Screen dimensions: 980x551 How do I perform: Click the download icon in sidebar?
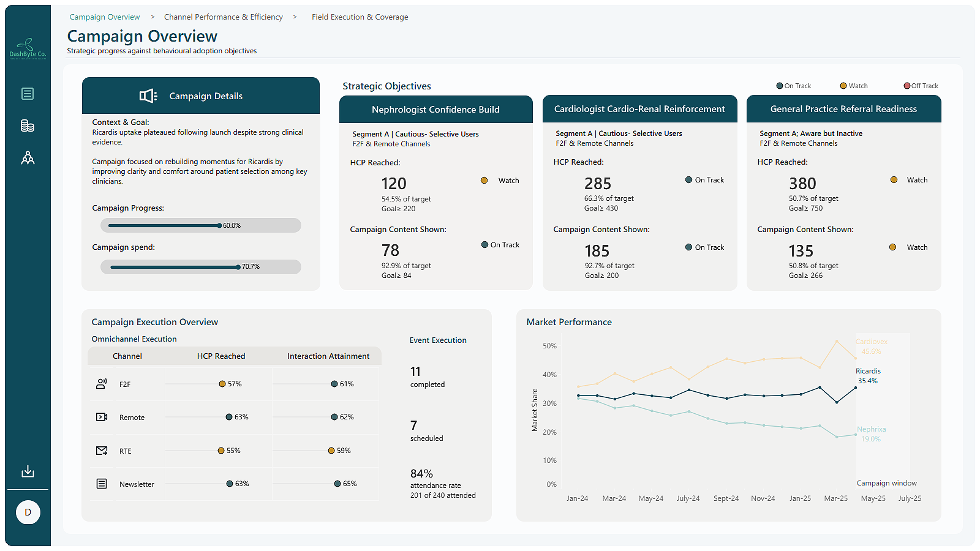click(x=28, y=471)
